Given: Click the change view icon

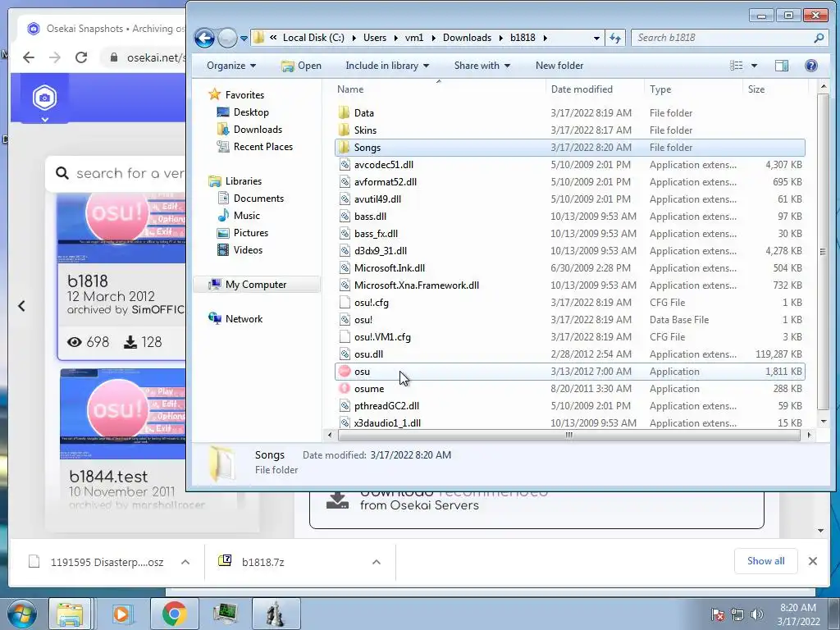Looking at the screenshot, I should (737, 66).
